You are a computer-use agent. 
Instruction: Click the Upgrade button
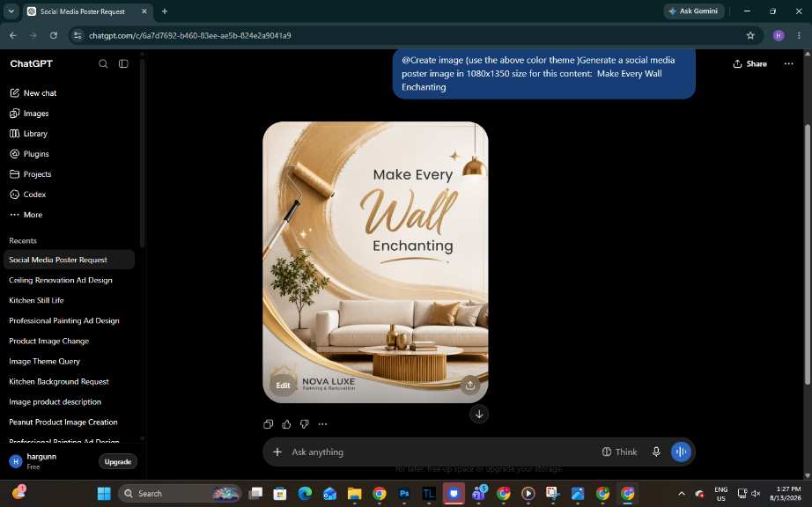[117, 461]
